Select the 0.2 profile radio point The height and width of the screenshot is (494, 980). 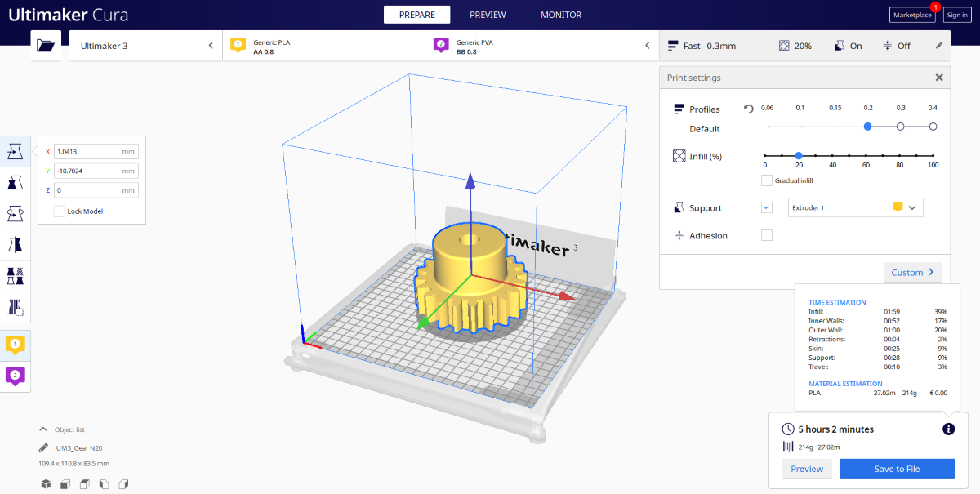[x=867, y=127]
